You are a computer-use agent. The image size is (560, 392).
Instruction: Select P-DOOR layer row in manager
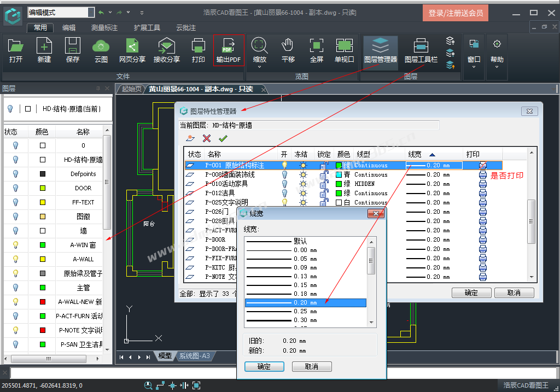(215, 239)
